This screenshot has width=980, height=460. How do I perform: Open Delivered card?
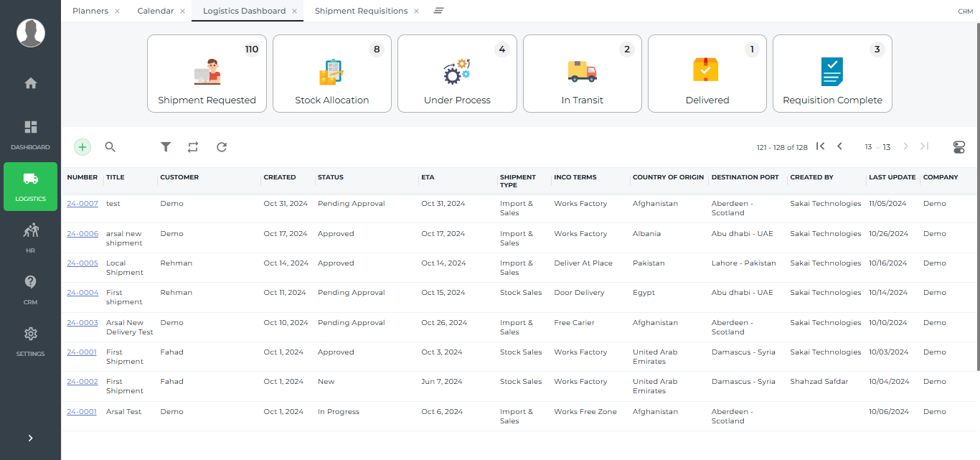(x=707, y=74)
